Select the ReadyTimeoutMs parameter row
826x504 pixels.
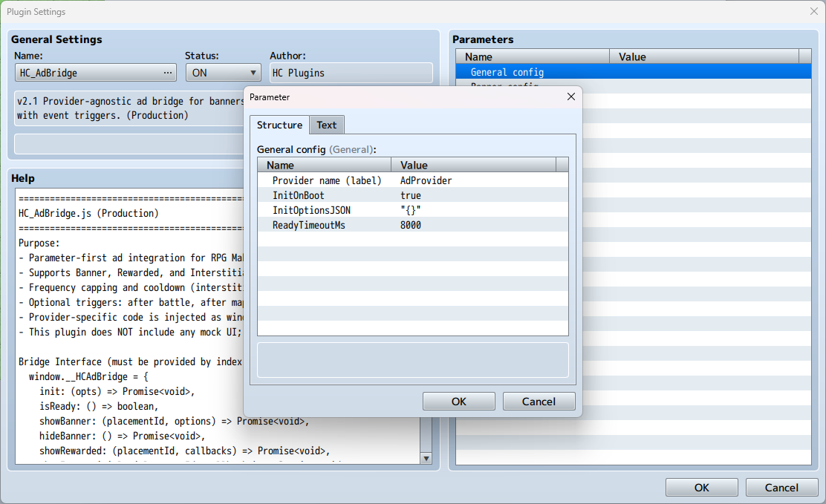click(x=413, y=225)
